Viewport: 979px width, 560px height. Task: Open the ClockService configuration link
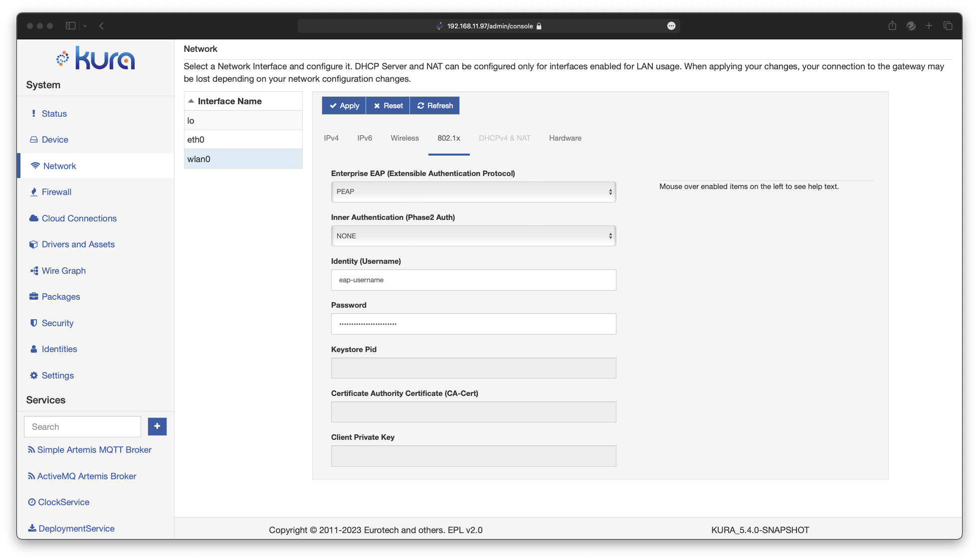[64, 502]
